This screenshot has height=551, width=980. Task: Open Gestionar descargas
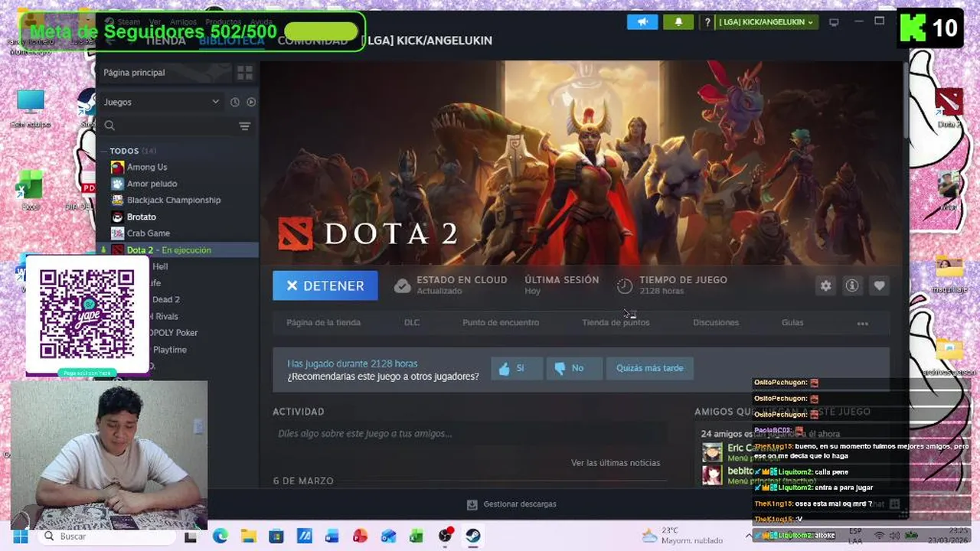tap(511, 504)
